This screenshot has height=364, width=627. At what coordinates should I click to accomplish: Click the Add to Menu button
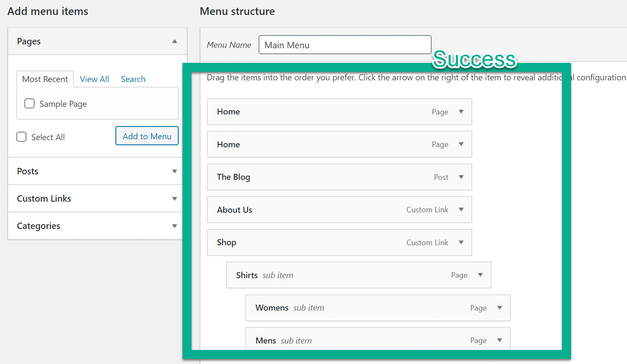coord(147,136)
